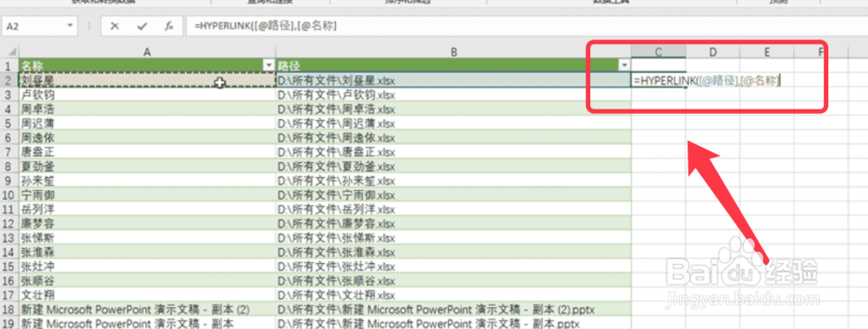The width and height of the screenshot is (868, 329).
Task: Select column E header
Action: point(766,52)
